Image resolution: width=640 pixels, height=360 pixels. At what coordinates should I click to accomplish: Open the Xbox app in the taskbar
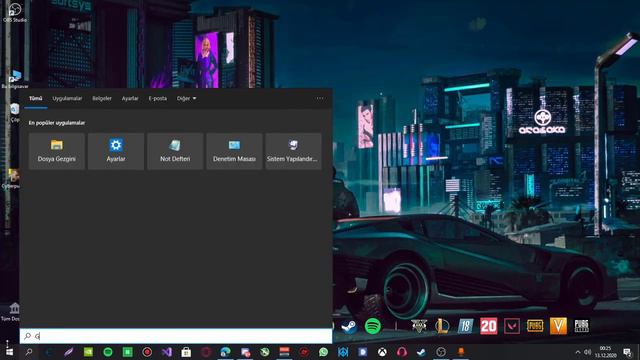382,351
